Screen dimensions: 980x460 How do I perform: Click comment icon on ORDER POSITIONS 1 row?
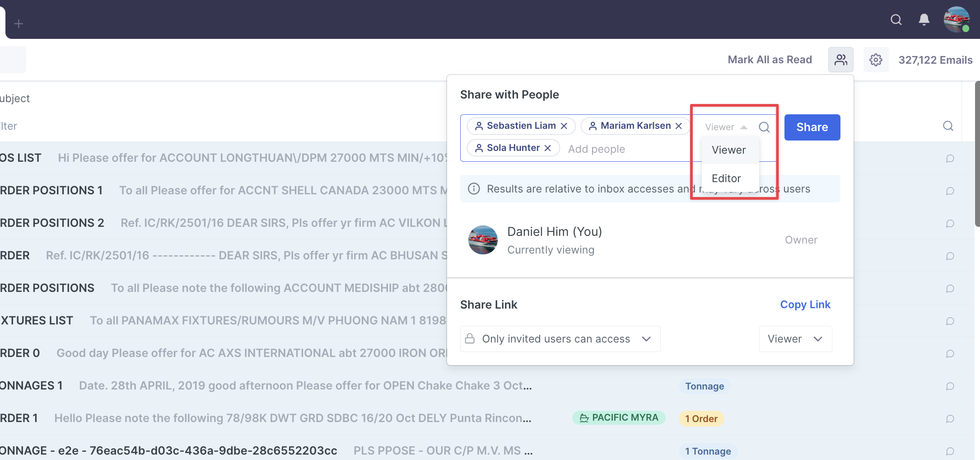[x=950, y=191]
